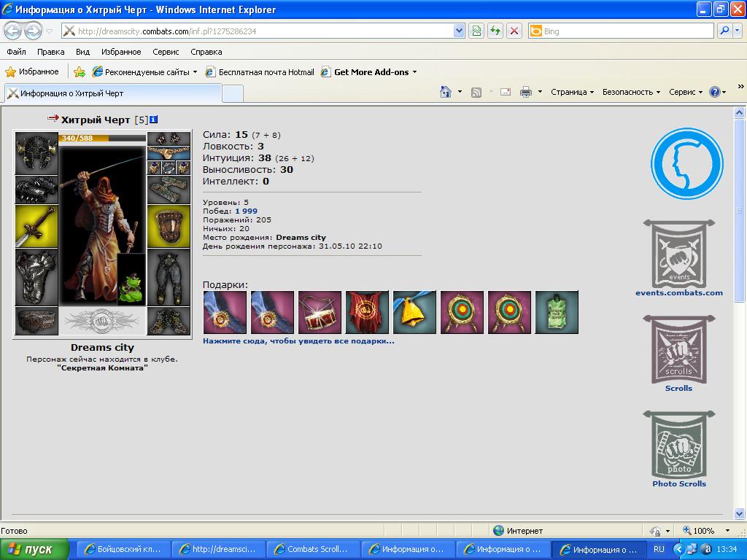The width and height of the screenshot is (747, 560).
Task: Click the green bag gift icon
Action: [x=557, y=312]
